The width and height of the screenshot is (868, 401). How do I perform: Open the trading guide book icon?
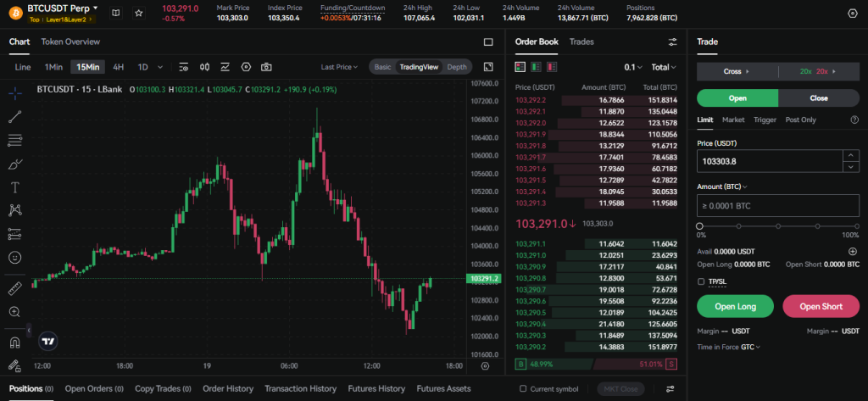[x=115, y=12]
